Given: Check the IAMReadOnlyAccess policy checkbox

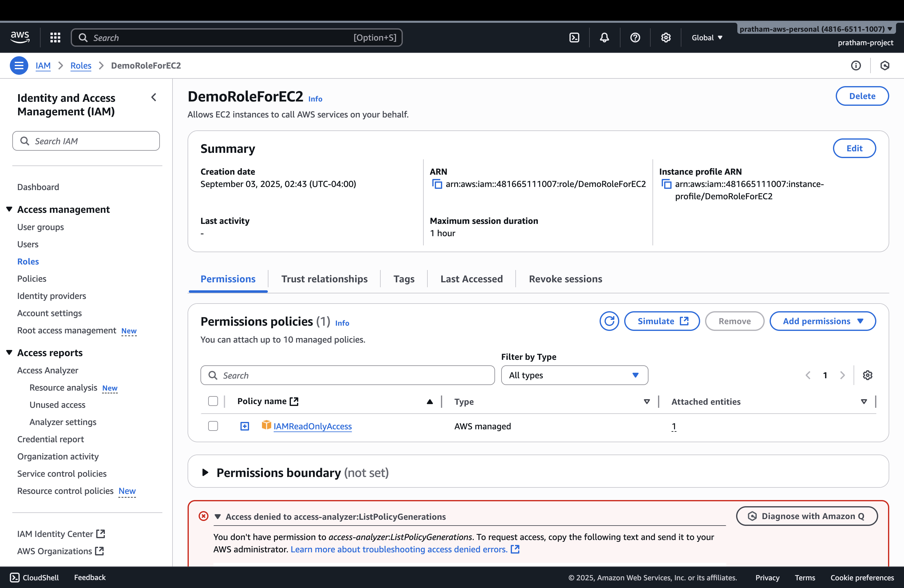Looking at the screenshot, I should pos(213,426).
